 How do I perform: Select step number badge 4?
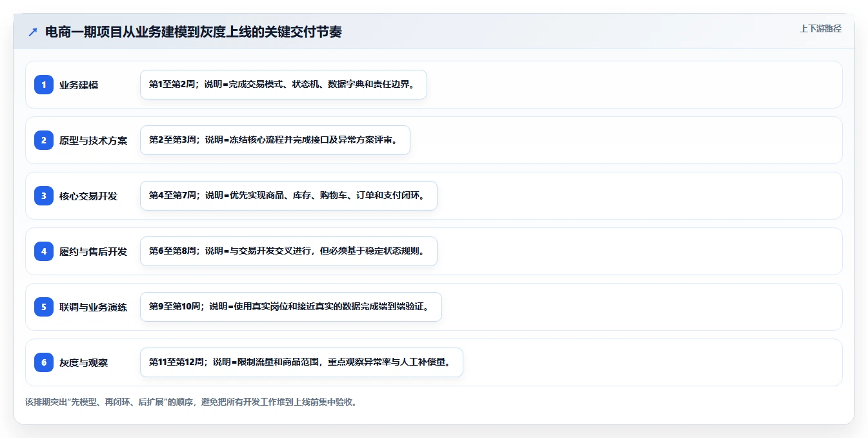pos(44,251)
